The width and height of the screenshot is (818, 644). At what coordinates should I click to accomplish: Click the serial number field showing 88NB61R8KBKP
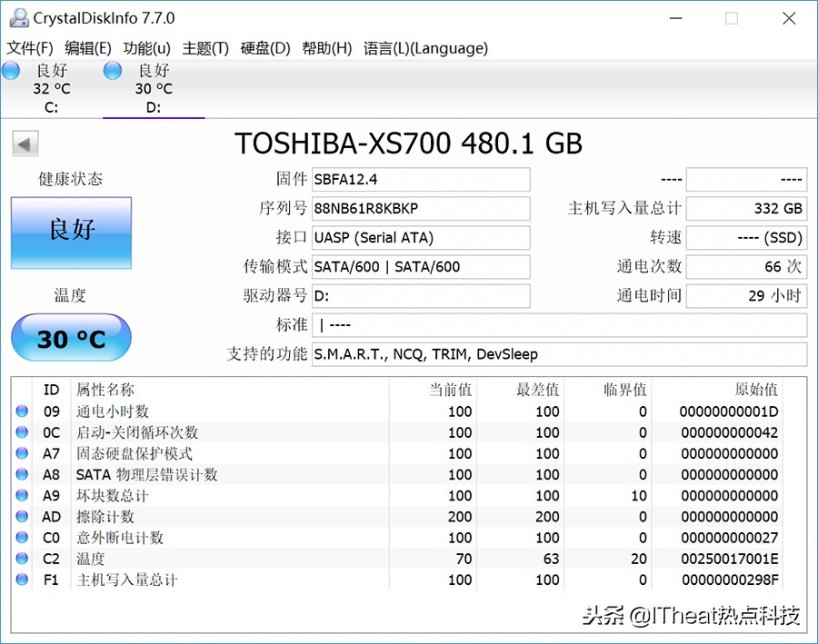(420, 208)
